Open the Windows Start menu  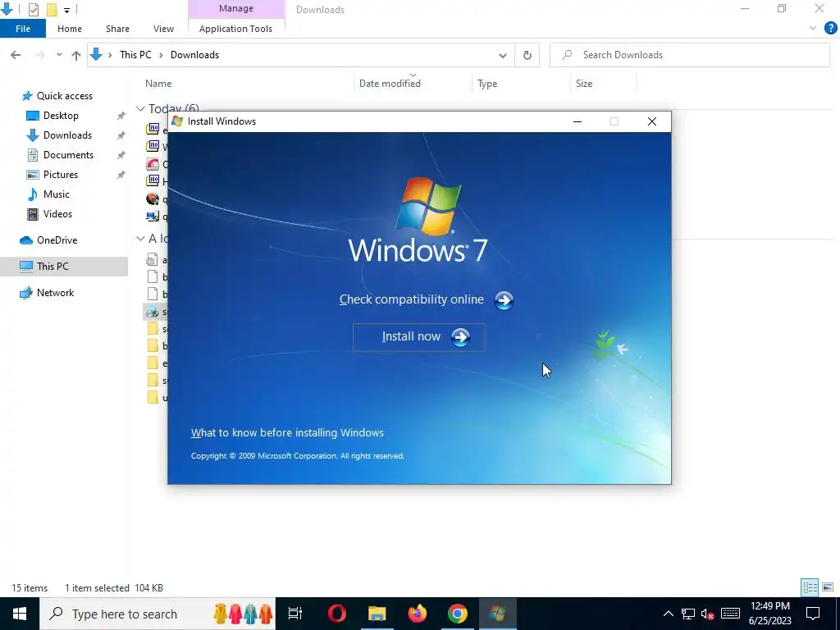coord(20,614)
